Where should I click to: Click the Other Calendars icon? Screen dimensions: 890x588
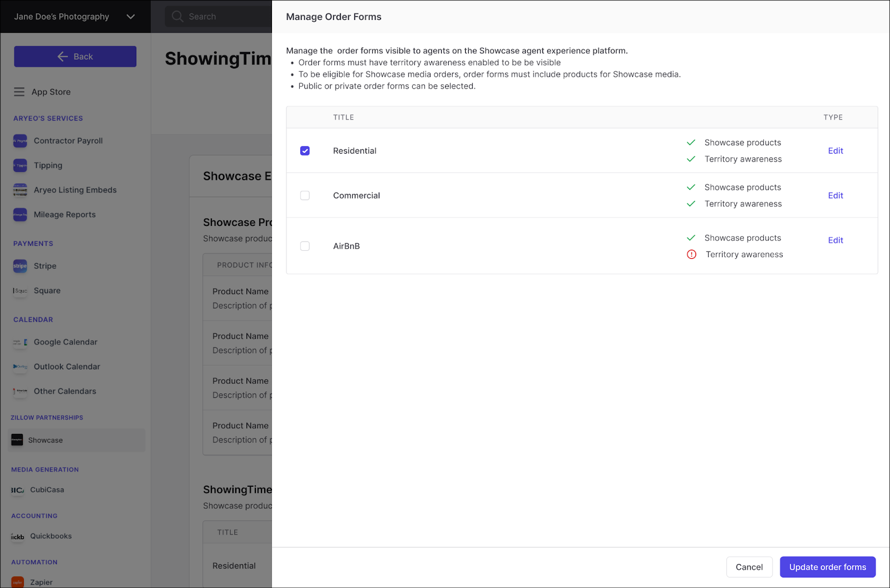(x=20, y=391)
